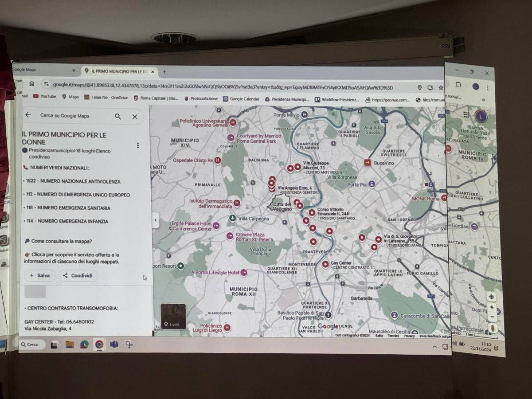Click the MONK Roma pin icon
The image size is (532, 399).
(444, 198)
